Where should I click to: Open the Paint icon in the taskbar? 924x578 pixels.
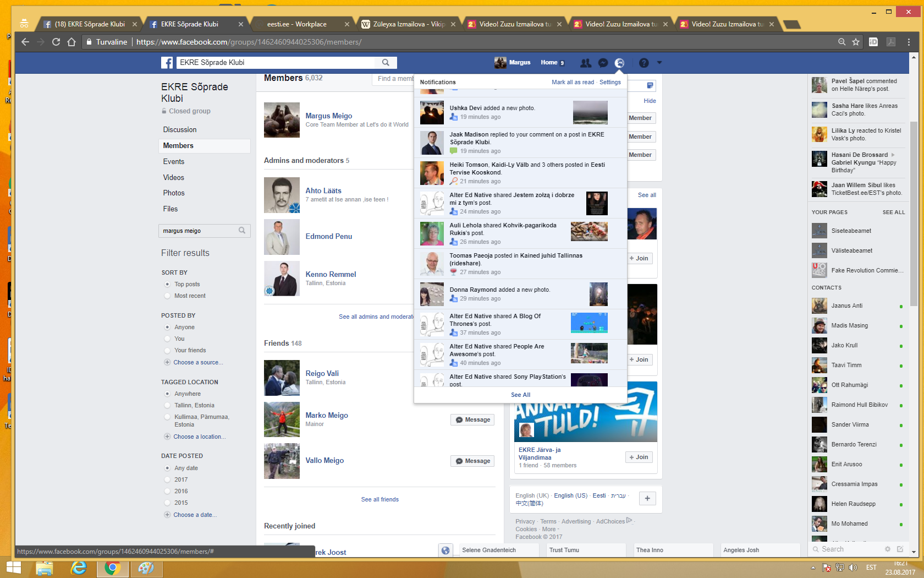point(146,568)
